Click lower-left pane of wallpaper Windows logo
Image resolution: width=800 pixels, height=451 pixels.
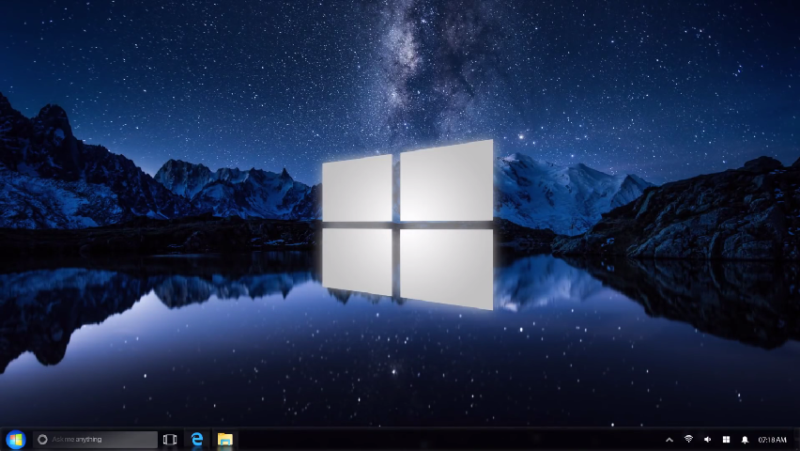(x=357, y=260)
